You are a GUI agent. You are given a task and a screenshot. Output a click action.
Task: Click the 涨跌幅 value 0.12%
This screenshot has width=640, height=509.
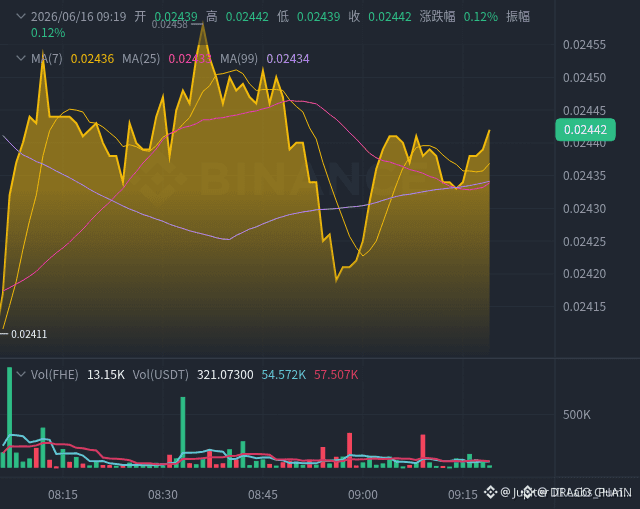click(481, 17)
